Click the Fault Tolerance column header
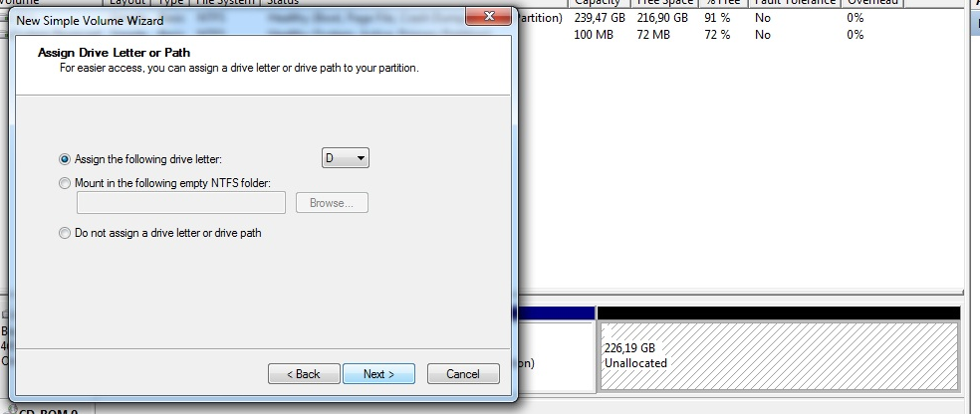The height and width of the screenshot is (414, 980). pyautogui.click(x=795, y=3)
